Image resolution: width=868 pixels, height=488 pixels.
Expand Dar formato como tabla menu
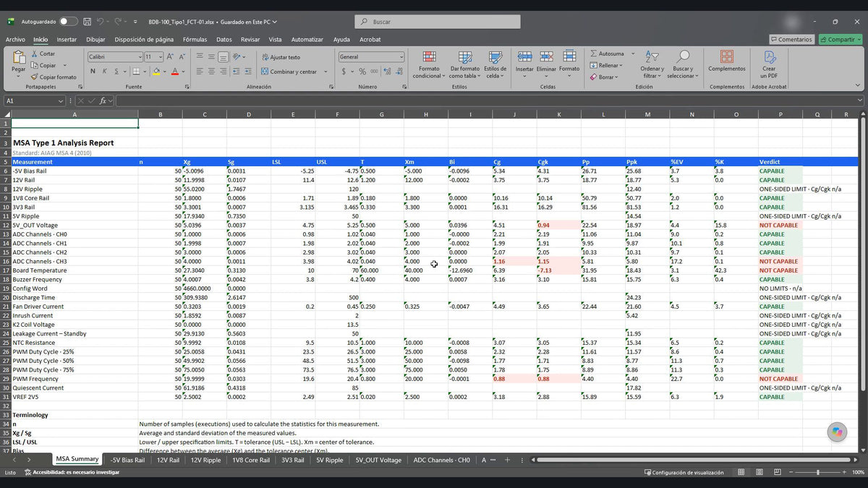point(464,63)
